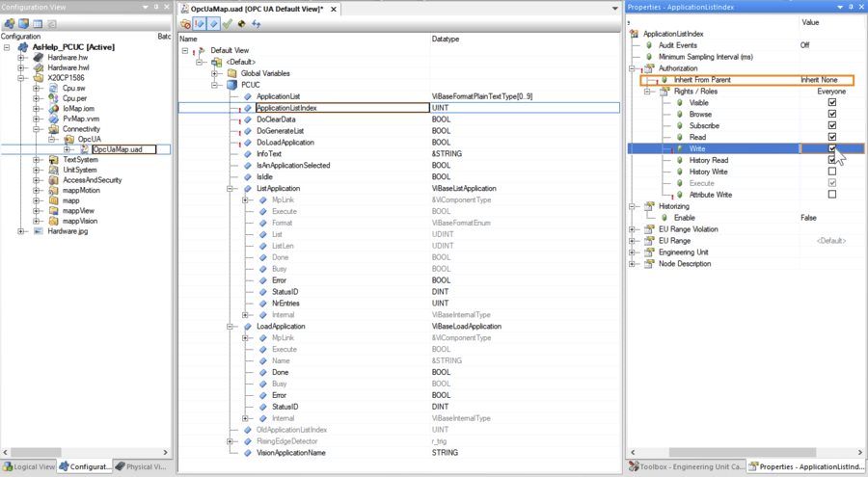
Task: Collapse the LoadApplication structure node
Action: click(x=230, y=327)
